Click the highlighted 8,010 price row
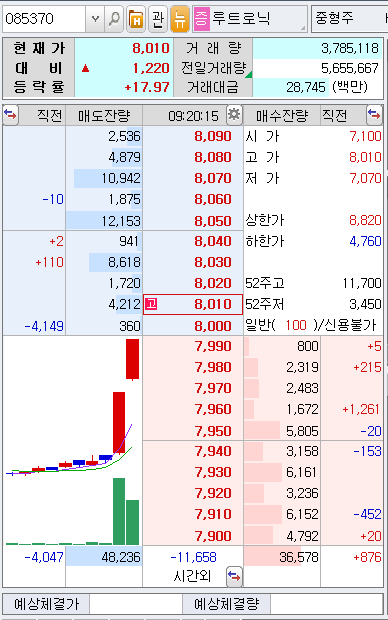This screenshot has width=388, height=620. [x=193, y=304]
